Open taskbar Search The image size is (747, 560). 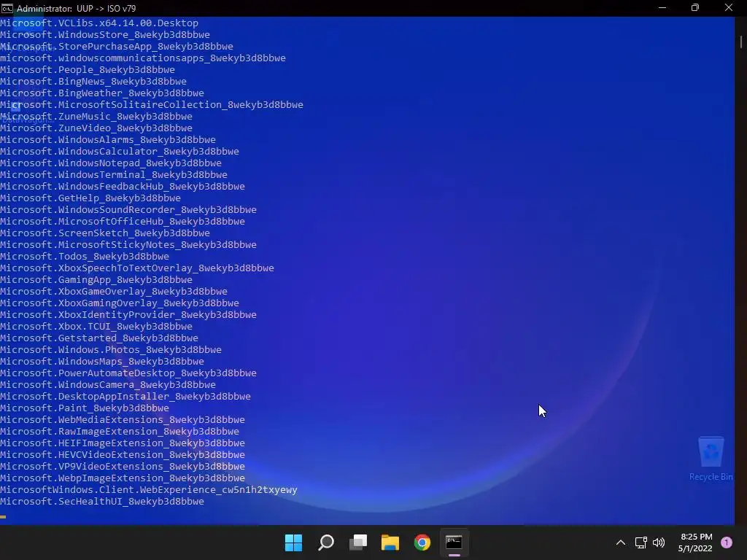click(x=326, y=542)
